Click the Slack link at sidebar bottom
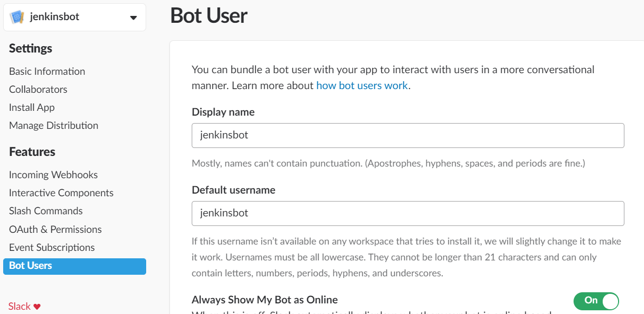Image resolution: width=644 pixels, height=314 pixels. tap(20, 307)
